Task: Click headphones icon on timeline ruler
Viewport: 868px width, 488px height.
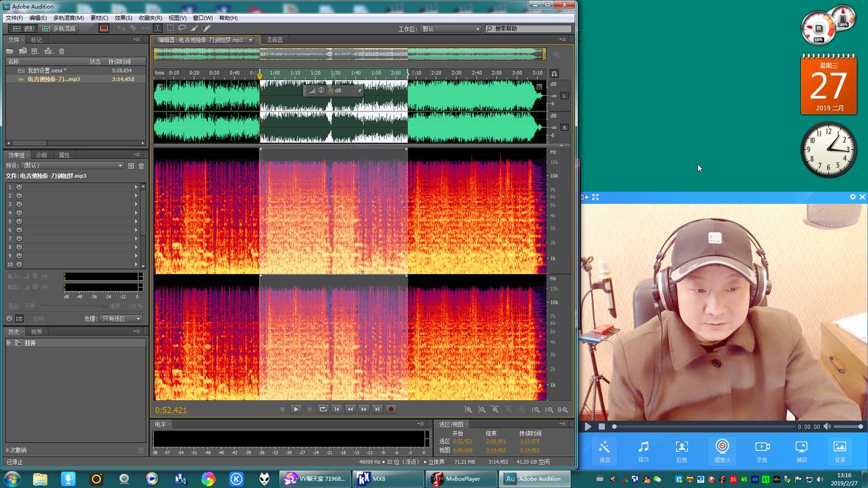Action: click(555, 74)
